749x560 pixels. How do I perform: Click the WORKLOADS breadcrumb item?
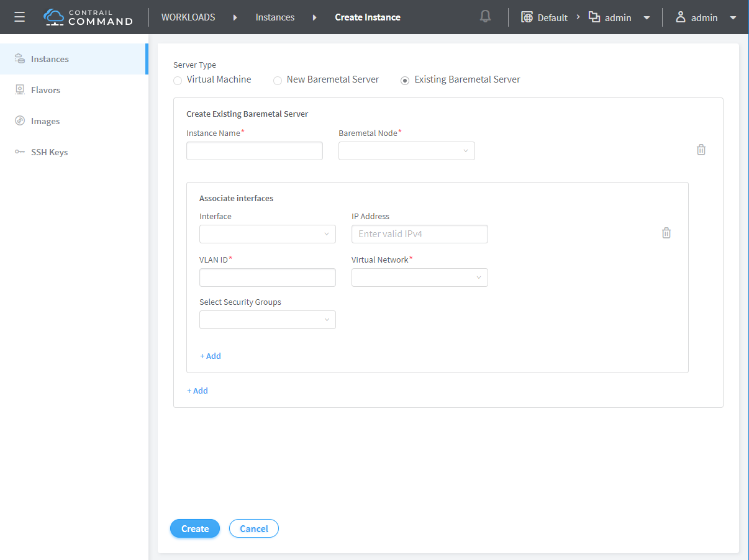pos(188,17)
